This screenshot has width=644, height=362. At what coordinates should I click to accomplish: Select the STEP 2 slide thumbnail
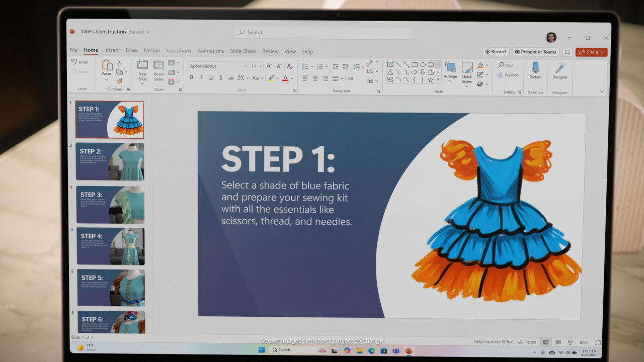(110, 161)
